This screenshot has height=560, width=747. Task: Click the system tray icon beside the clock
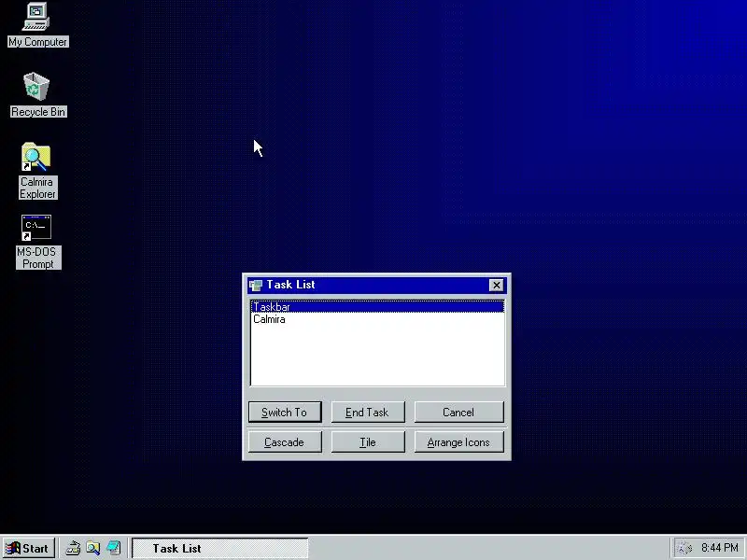[685, 548]
